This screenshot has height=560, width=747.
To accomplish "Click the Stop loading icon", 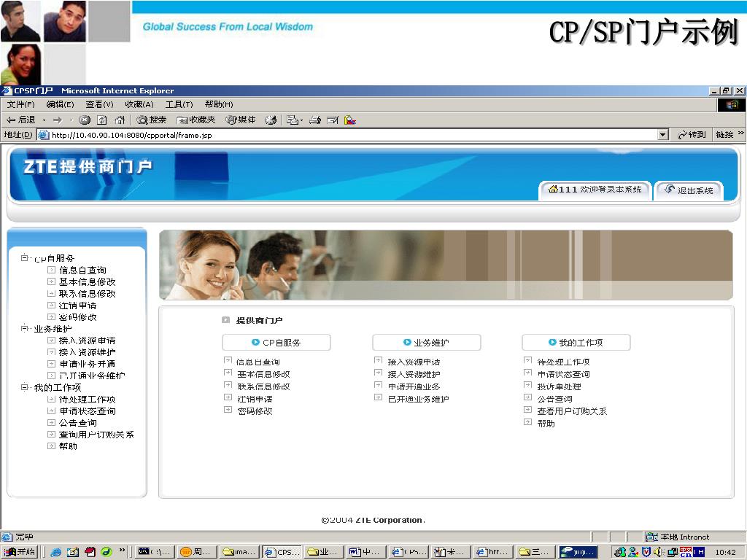I will (85, 120).
